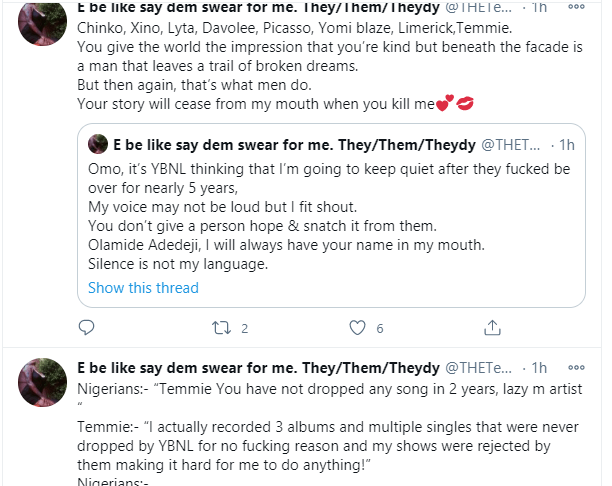Click the retweet count number 2
This screenshot has width=612, height=486.
[x=244, y=328]
